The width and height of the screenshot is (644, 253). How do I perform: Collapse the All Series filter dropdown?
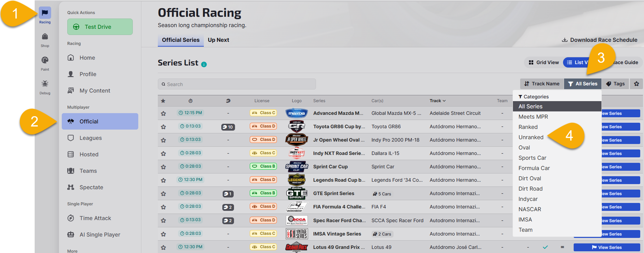[583, 84]
